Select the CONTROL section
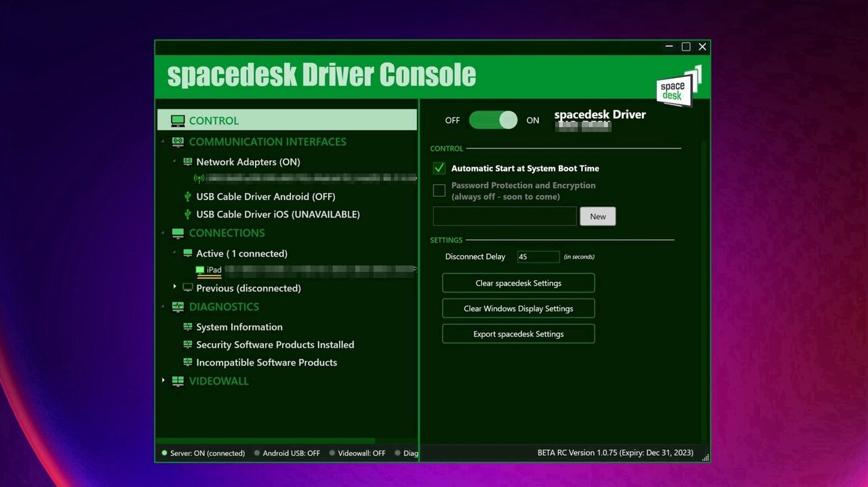Screen dimensions: 868x487 (x=287, y=120)
